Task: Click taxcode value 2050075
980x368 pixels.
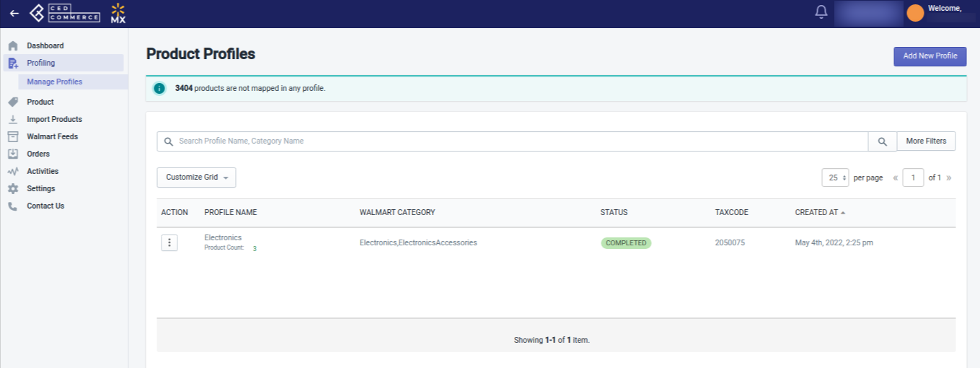Action: click(x=730, y=243)
